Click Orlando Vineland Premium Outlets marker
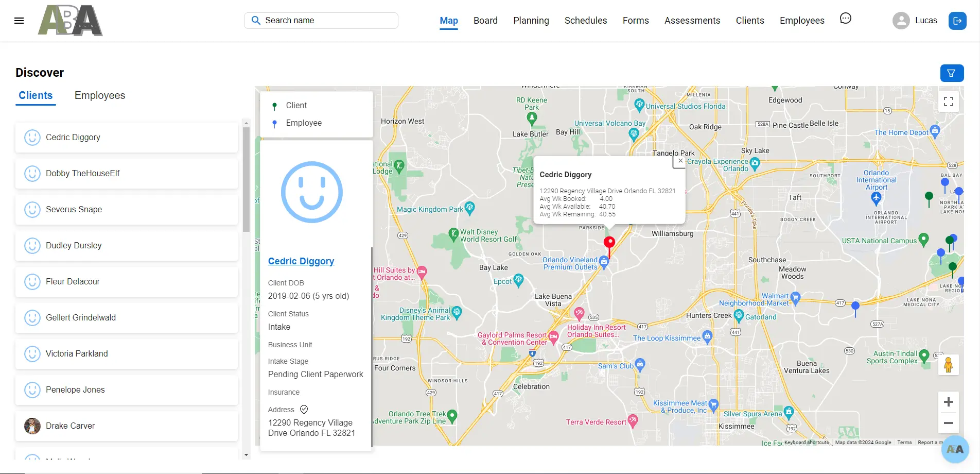 [604, 262]
